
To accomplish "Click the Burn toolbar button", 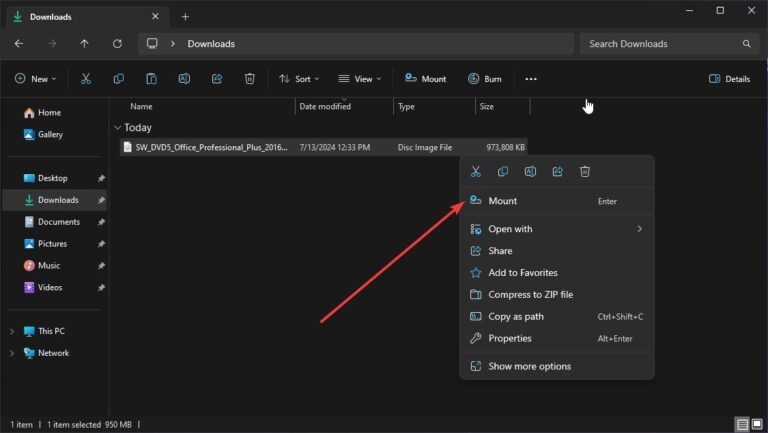I will 485,79.
